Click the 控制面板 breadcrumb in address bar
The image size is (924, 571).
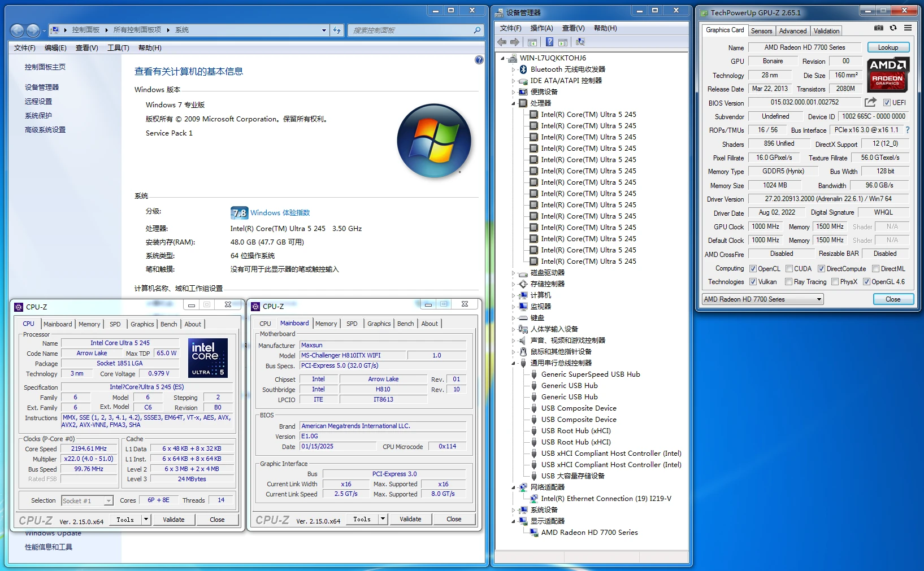click(85, 30)
